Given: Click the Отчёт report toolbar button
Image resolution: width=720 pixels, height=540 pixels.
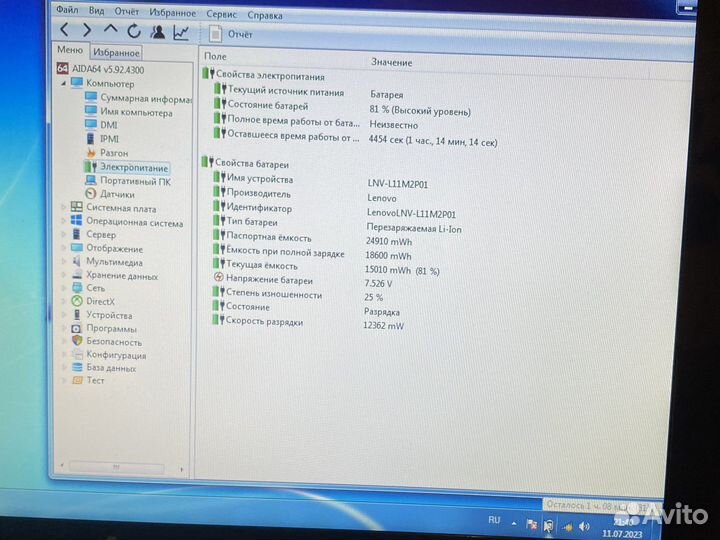Looking at the screenshot, I should [x=231, y=34].
